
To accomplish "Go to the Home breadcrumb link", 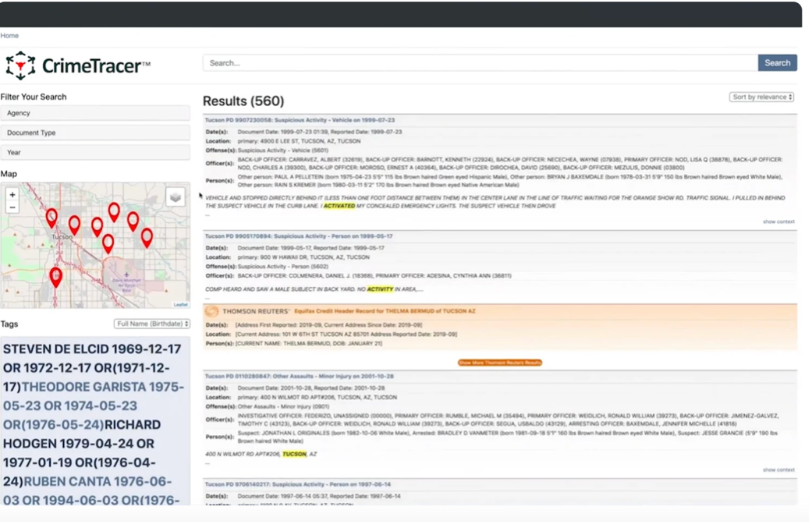I will 9,35.
